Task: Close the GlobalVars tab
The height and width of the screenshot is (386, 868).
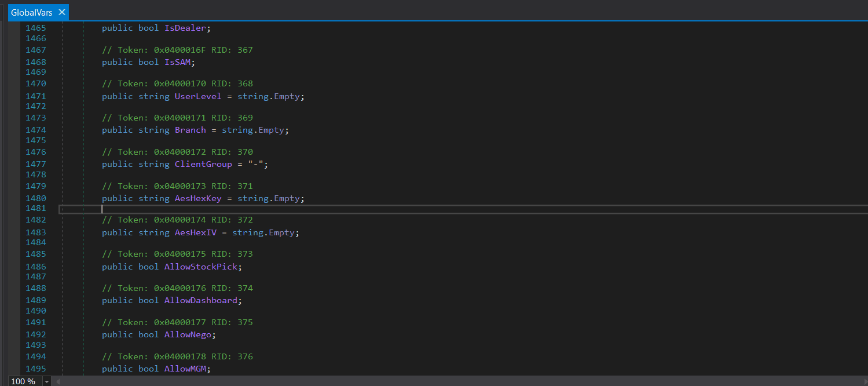Action: coord(62,12)
